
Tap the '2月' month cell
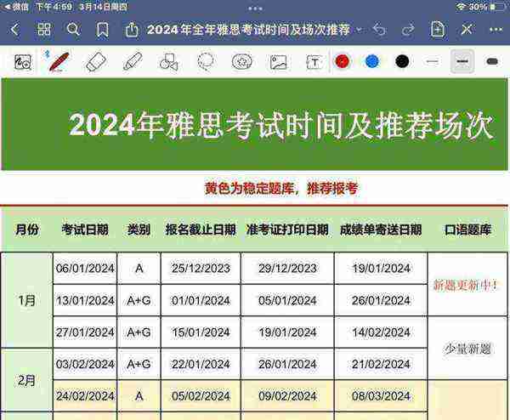tap(26, 380)
